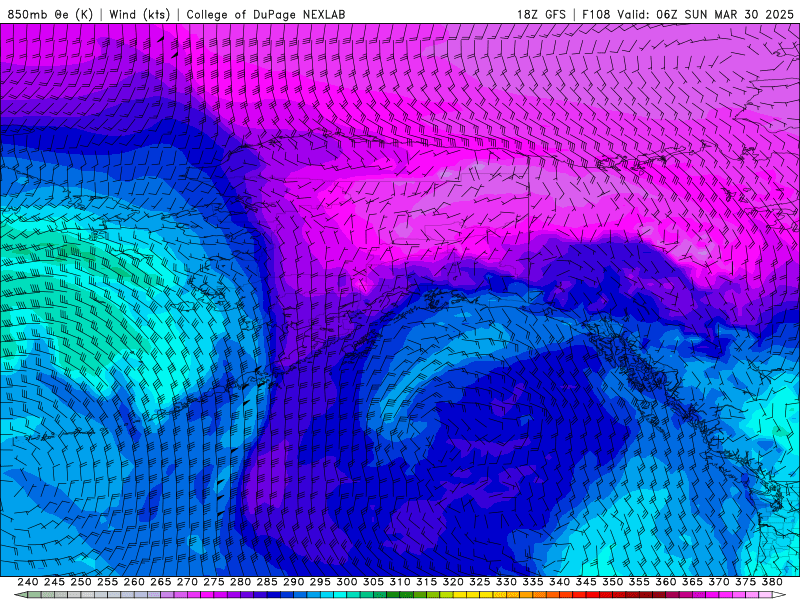This screenshot has height=600, width=800.
Task: Click the 340 color scale label
Action: 559,582
